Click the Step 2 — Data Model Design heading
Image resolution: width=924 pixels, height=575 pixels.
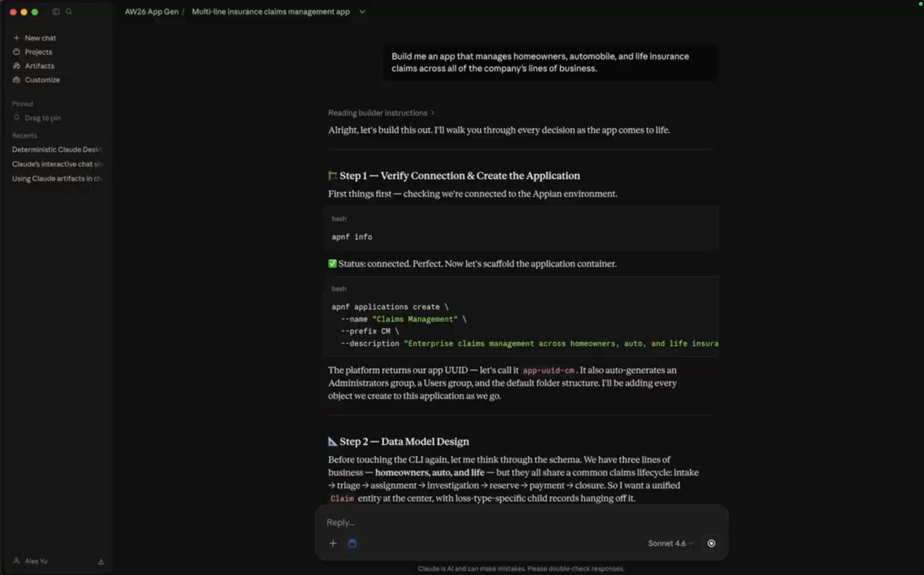(398, 441)
